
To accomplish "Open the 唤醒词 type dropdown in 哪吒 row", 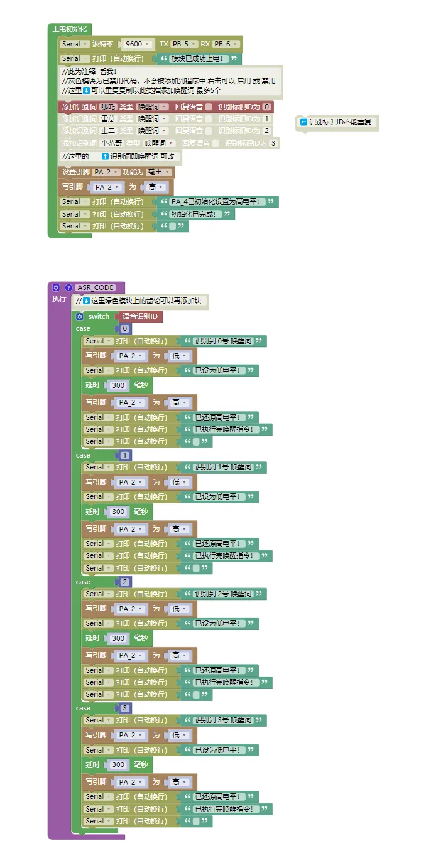I will click(153, 107).
